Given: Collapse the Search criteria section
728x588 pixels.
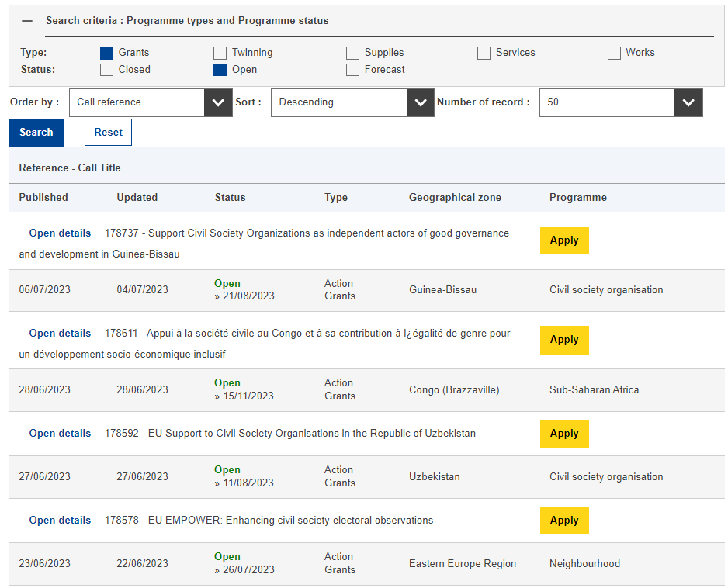Looking at the screenshot, I should tap(27, 21).
